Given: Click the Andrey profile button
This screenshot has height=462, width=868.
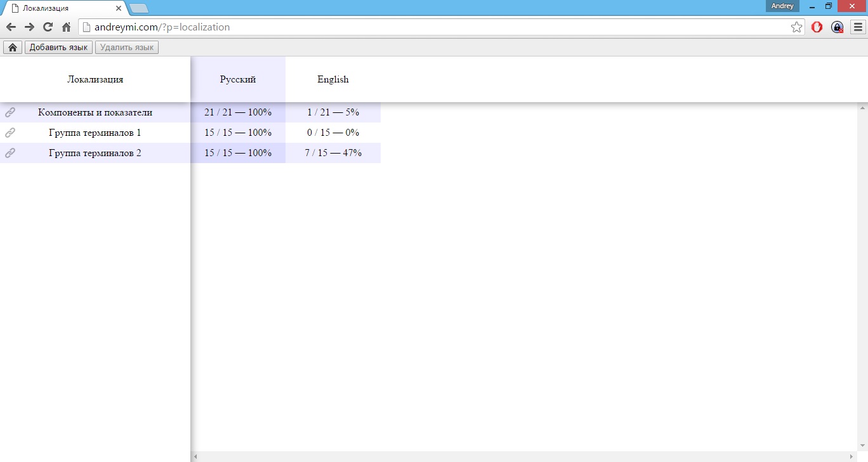Looking at the screenshot, I should 782,6.
